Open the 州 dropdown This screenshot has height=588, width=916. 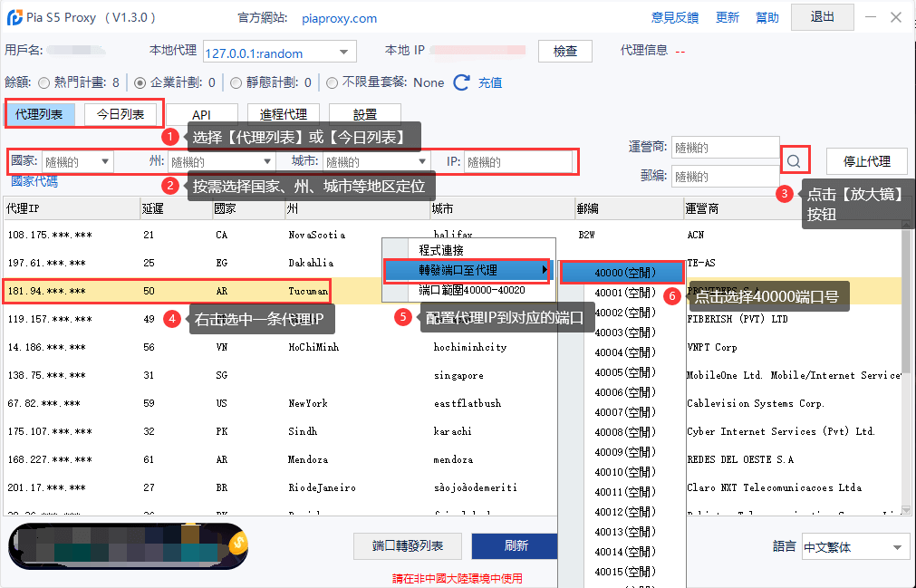pos(221,162)
